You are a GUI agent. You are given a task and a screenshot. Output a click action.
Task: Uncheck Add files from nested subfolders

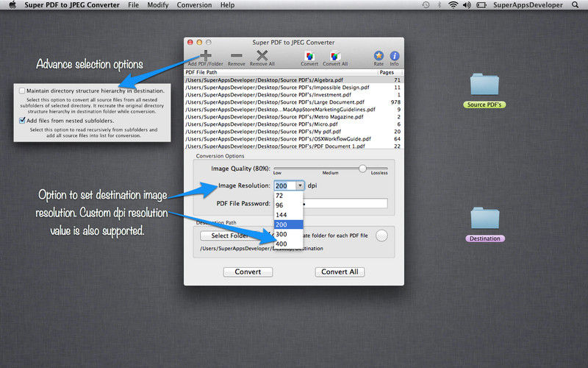tap(22, 121)
